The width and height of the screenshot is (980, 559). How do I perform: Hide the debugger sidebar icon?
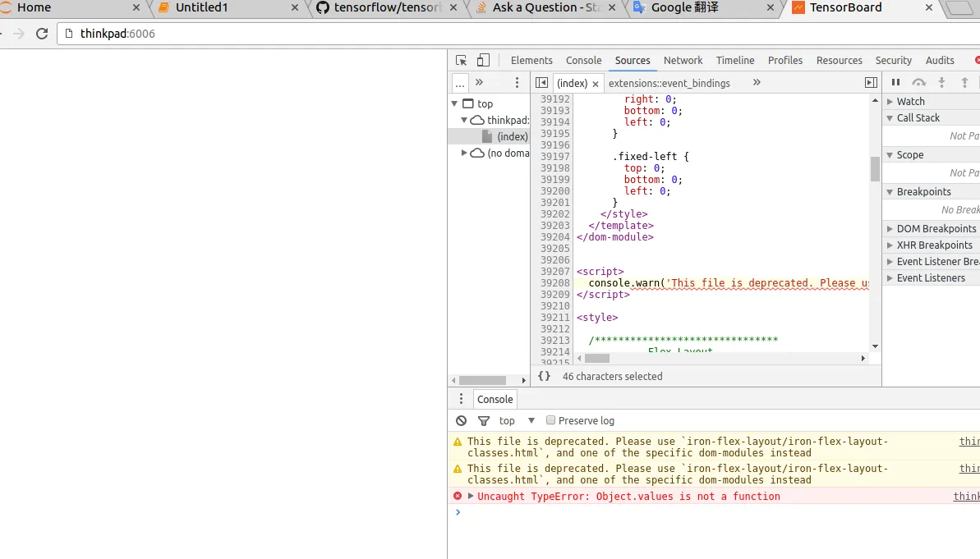(x=871, y=82)
